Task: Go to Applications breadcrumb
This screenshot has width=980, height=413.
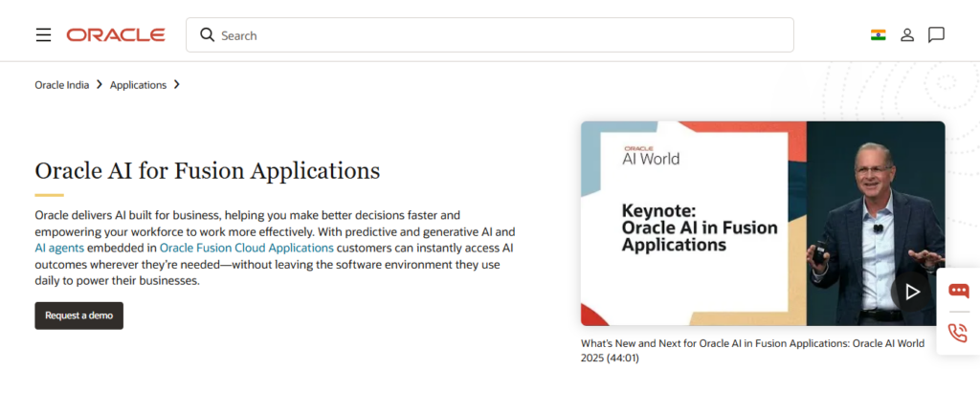Action: tap(138, 85)
